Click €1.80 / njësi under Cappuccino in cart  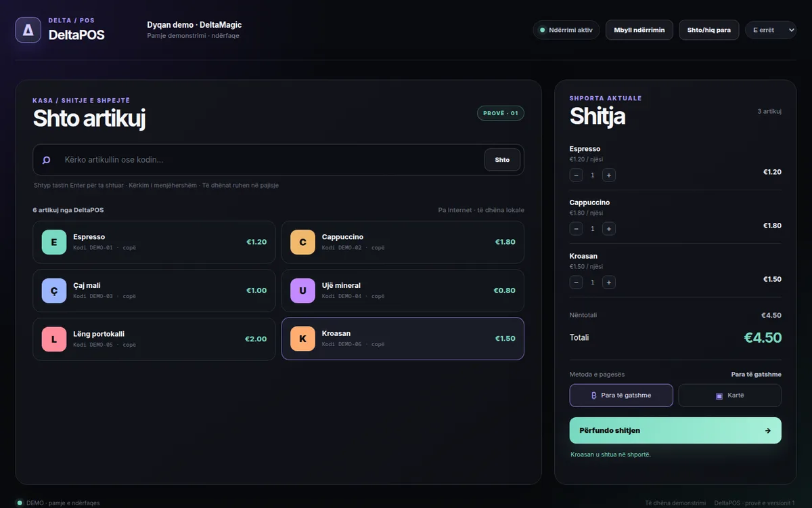pyautogui.click(x=586, y=213)
